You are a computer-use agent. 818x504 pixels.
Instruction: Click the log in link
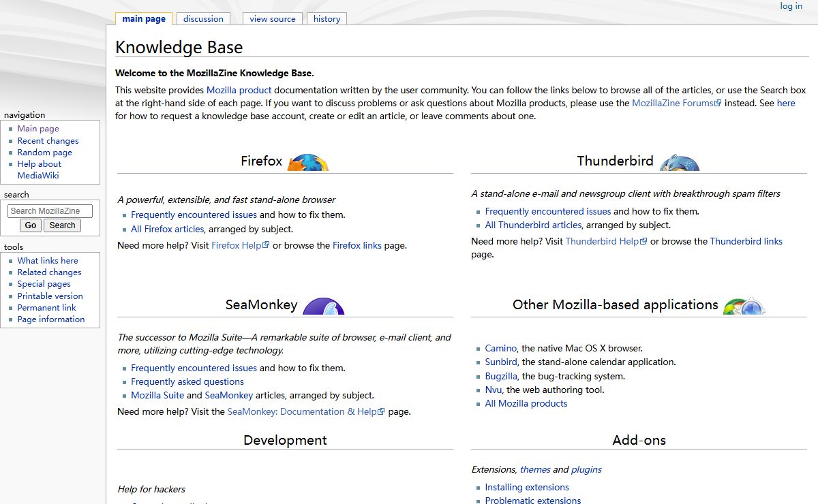coord(791,6)
